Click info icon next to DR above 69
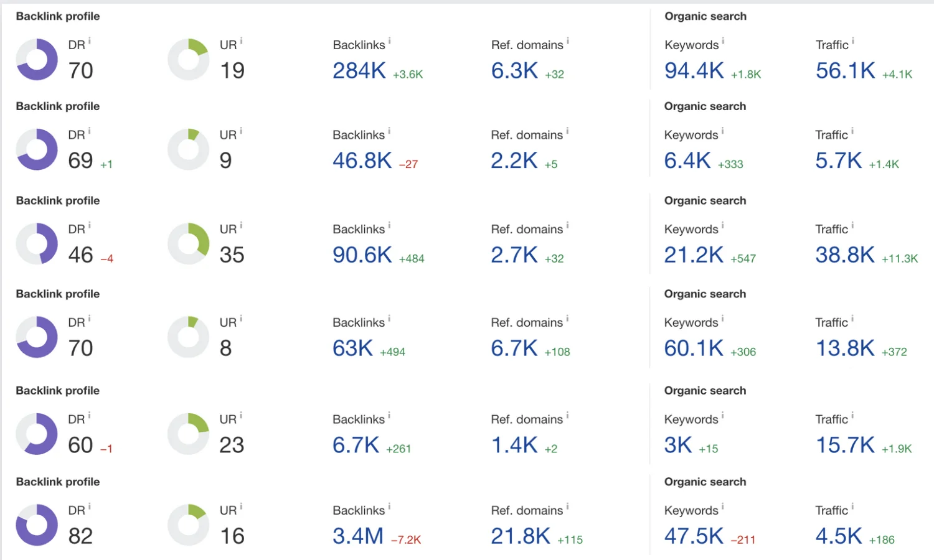The height and width of the screenshot is (560, 934). pyautogui.click(x=90, y=131)
